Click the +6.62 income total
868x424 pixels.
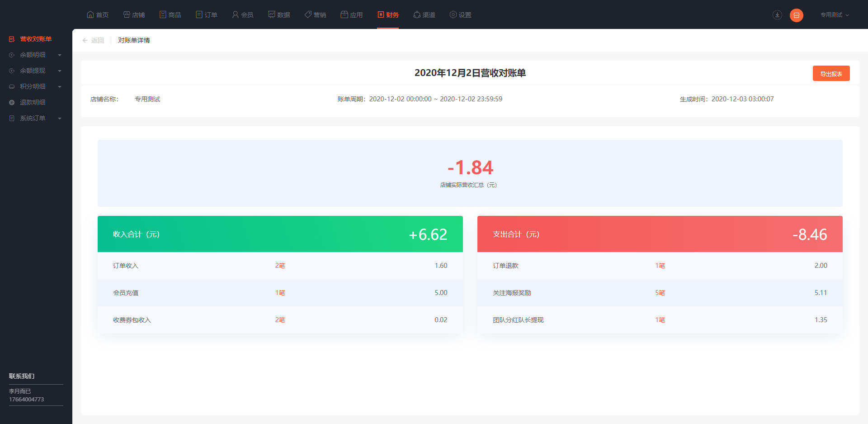pyautogui.click(x=428, y=234)
